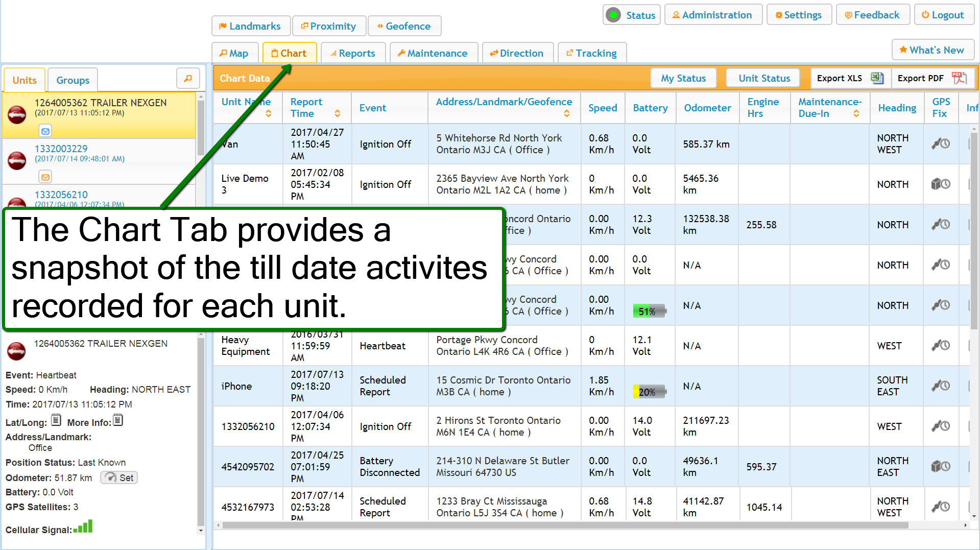Set the odometer value
The width and height of the screenshot is (980, 550).
tap(119, 477)
